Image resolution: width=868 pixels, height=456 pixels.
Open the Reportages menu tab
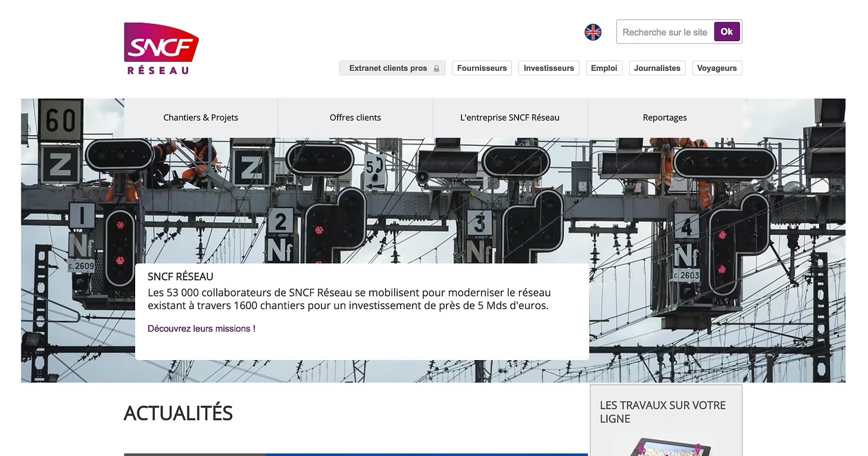664,118
